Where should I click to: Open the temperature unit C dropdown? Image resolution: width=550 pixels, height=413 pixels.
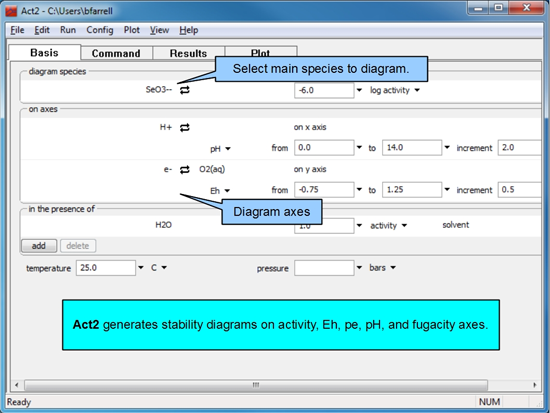159,268
